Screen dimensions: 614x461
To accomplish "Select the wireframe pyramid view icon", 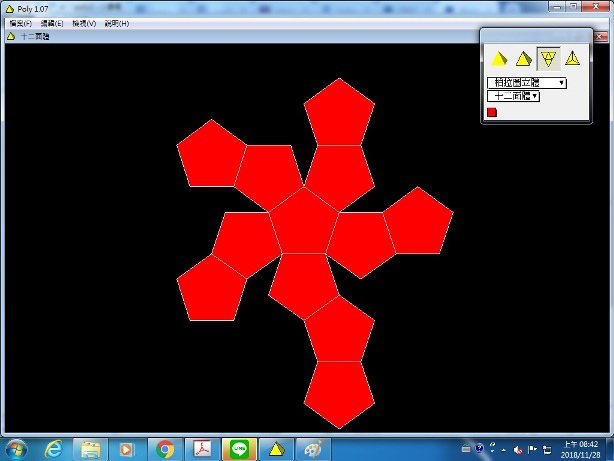I will pyautogui.click(x=572, y=58).
